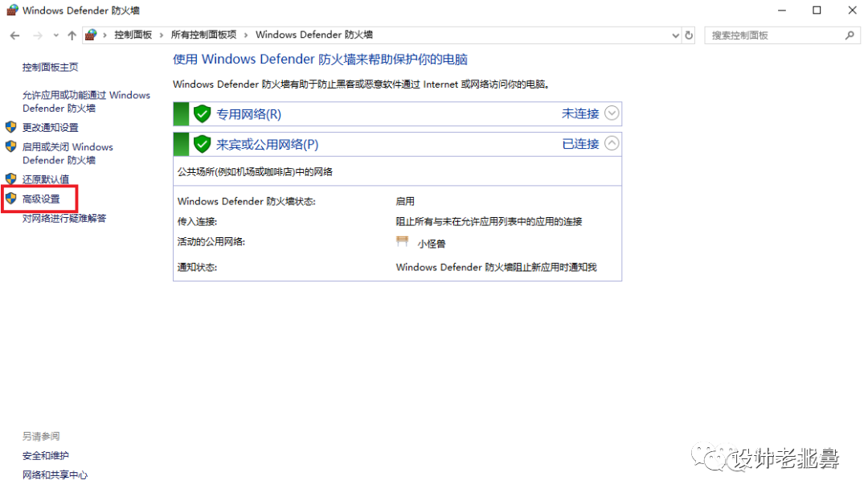Click green shield icon for 来宾或公用网络
This screenshot has width=868, height=497.
202,144
